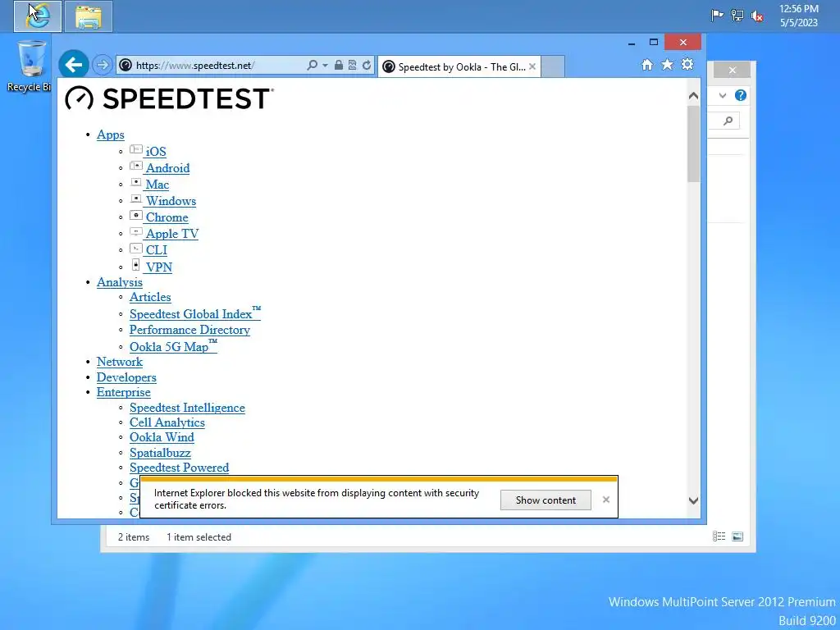Open the Articles link
The height and width of the screenshot is (630, 840).
click(x=150, y=297)
